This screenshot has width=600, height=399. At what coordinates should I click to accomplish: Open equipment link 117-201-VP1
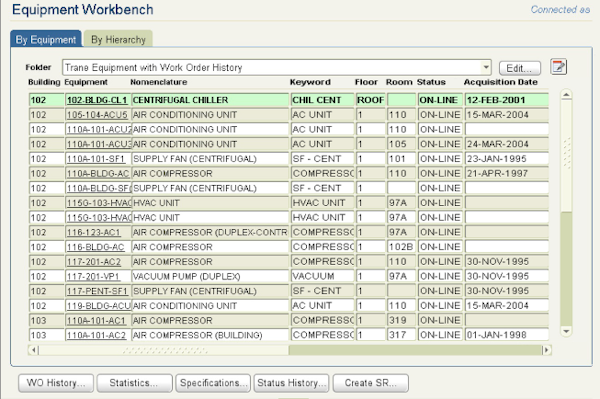(x=93, y=277)
